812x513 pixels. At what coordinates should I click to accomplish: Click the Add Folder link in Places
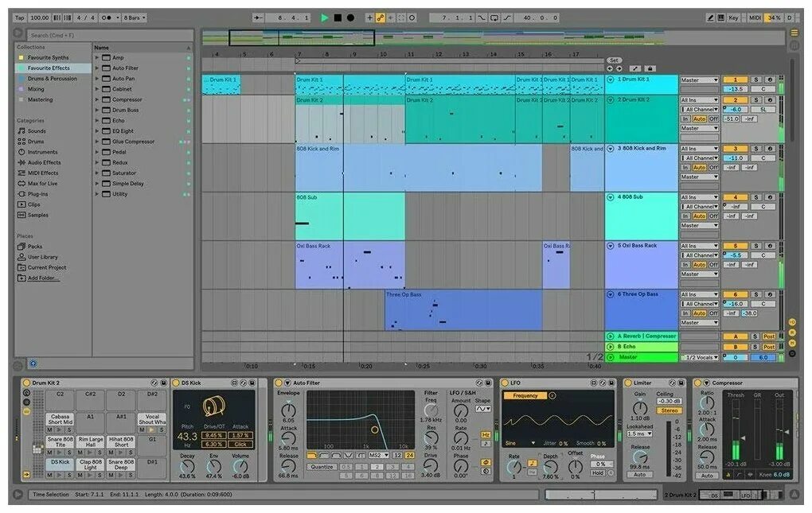coord(38,278)
